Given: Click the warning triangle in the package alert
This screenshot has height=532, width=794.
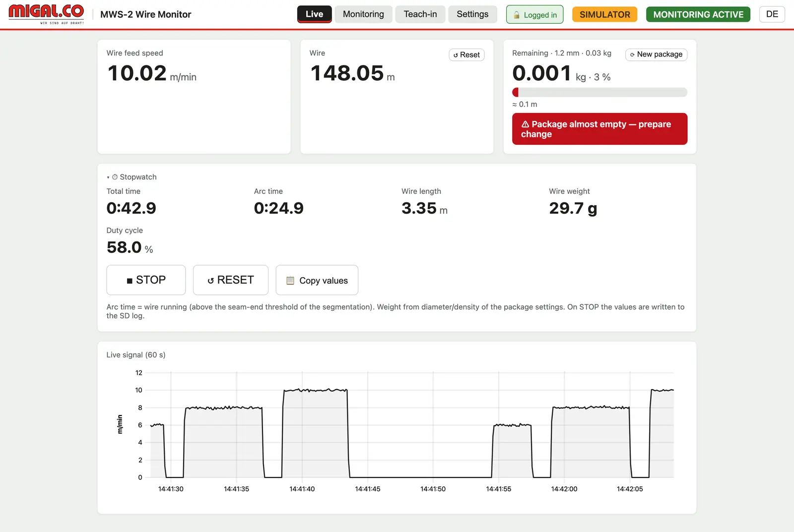Looking at the screenshot, I should pyautogui.click(x=525, y=124).
